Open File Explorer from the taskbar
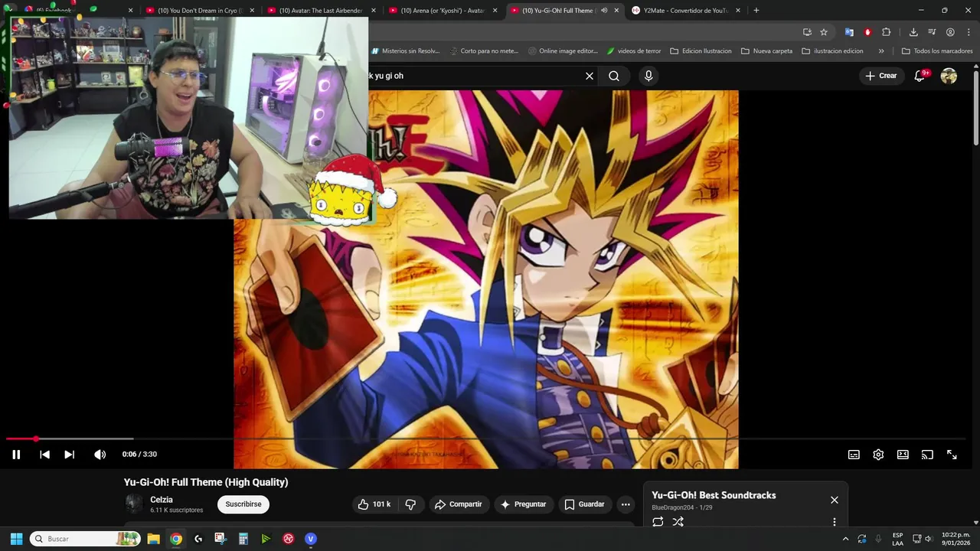The image size is (980, 551). [153, 539]
